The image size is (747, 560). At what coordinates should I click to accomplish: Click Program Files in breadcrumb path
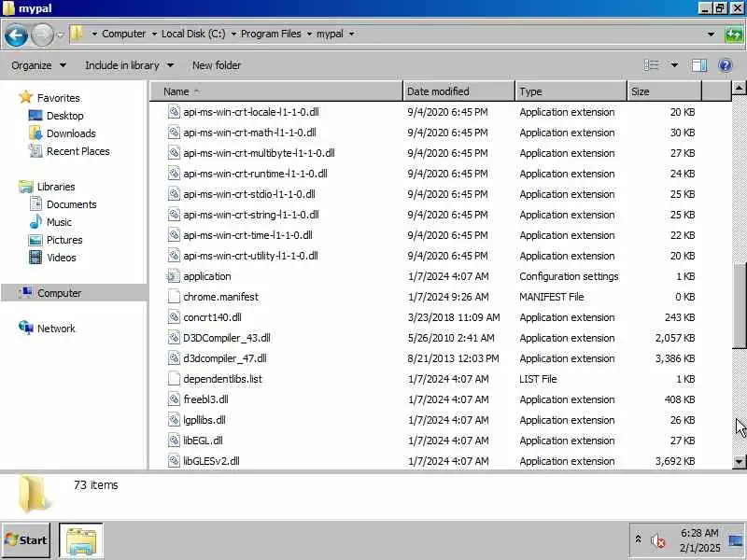tap(271, 34)
